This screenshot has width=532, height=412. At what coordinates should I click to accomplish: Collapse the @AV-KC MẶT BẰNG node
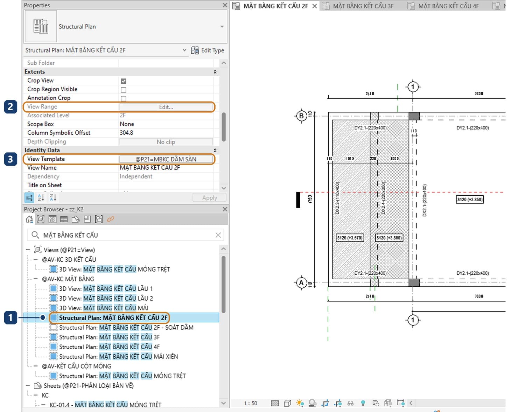(x=35, y=279)
